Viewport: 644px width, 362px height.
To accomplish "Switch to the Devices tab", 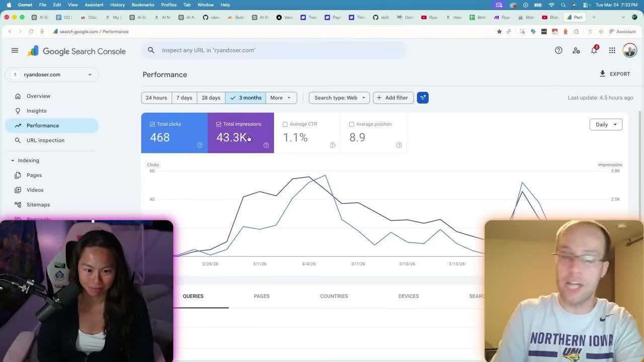I will tap(409, 296).
